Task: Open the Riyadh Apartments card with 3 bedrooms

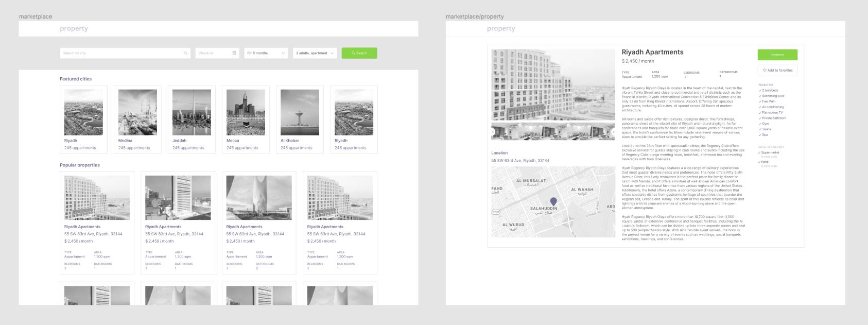Action: tap(259, 223)
